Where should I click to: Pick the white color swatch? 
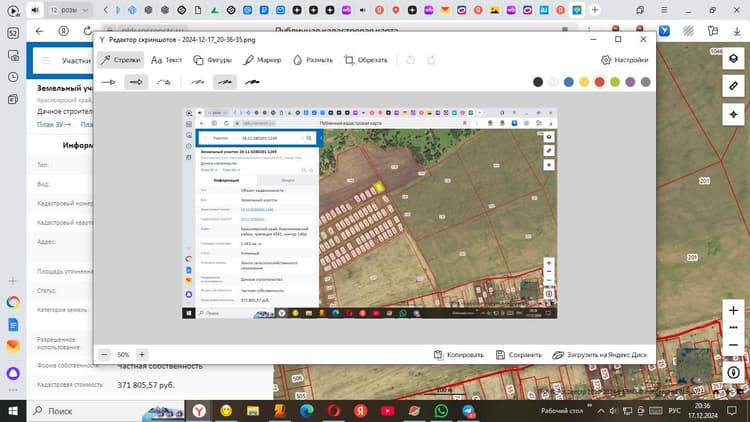tap(553, 82)
